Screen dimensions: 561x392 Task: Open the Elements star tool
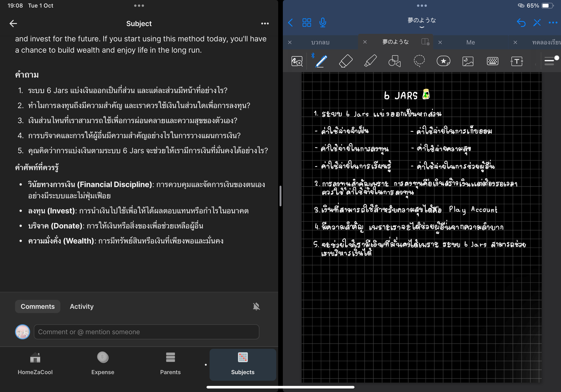[443, 61]
